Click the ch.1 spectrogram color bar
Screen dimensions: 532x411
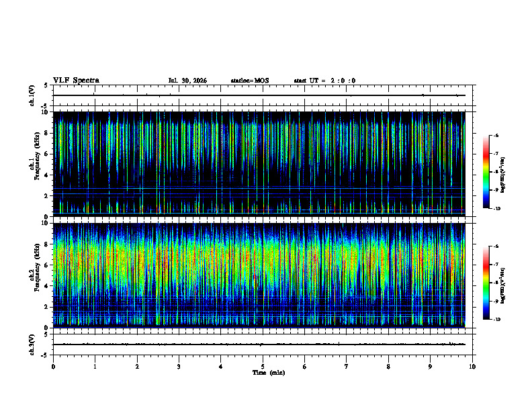(486, 172)
